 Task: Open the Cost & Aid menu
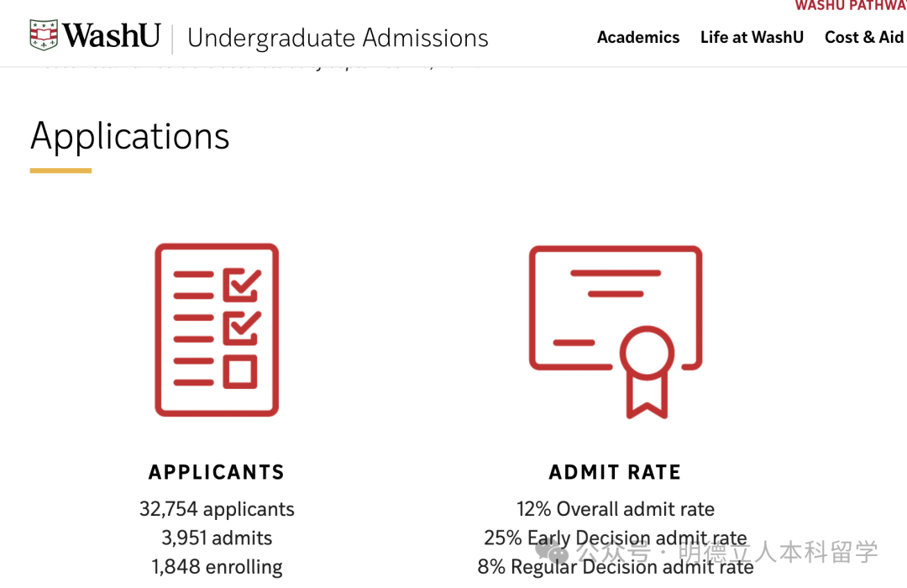pyautogui.click(x=864, y=37)
